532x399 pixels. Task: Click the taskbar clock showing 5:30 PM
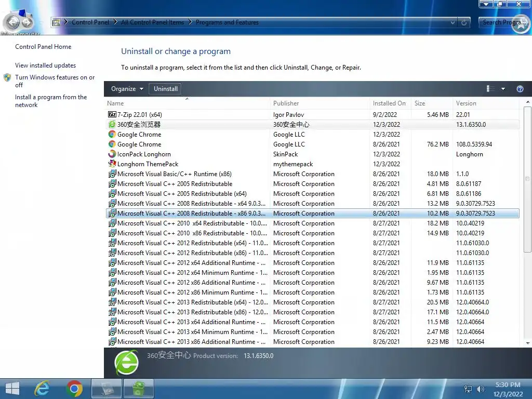pyautogui.click(x=508, y=389)
